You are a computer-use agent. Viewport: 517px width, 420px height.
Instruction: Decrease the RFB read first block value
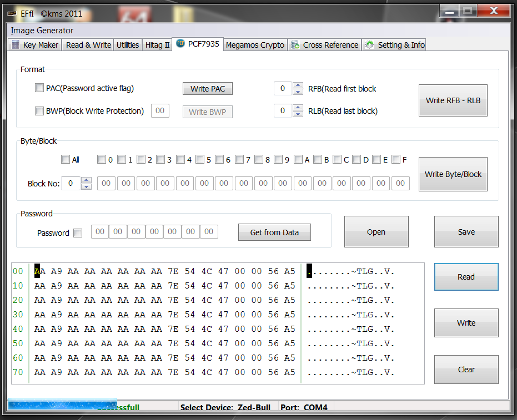click(298, 92)
